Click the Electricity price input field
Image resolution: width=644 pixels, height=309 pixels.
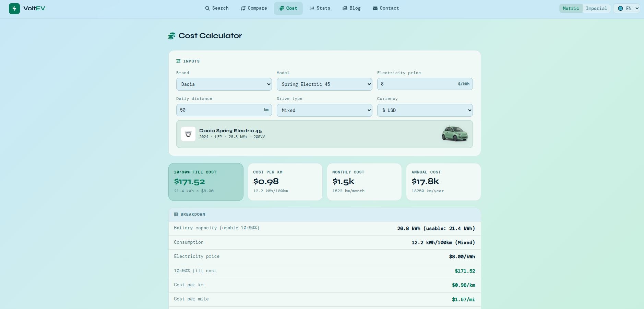[425, 84]
